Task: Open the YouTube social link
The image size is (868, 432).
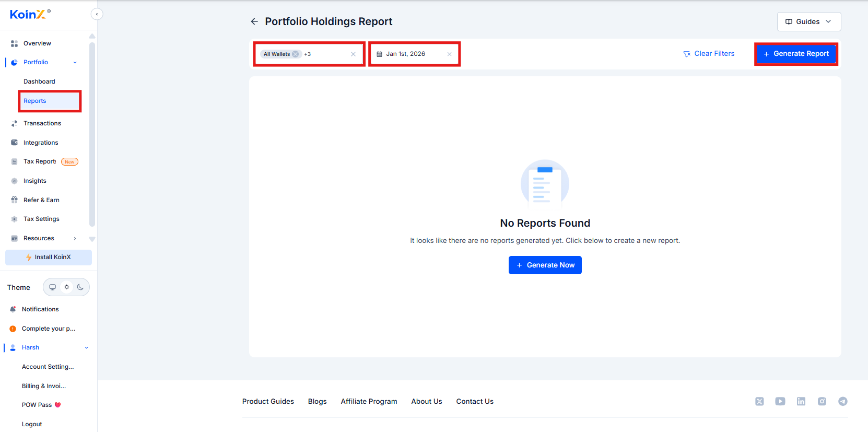Action: click(x=780, y=401)
